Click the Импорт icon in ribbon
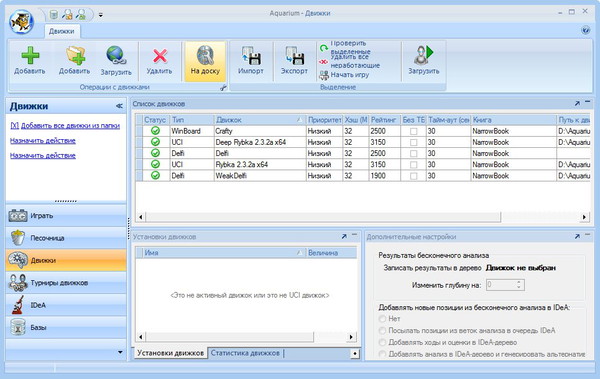The width and height of the screenshot is (600, 379). [251, 56]
